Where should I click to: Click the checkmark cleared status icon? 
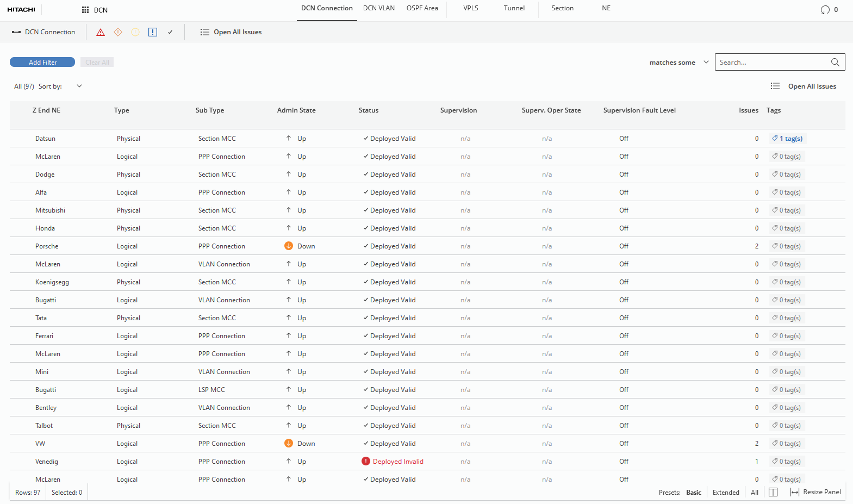click(x=170, y=32)
